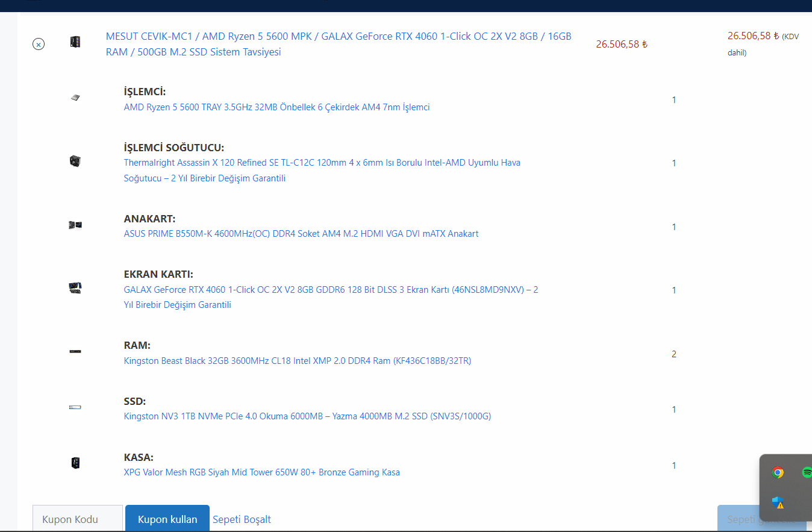This screenshot has width=812, height=532.
Task: Focus the Kupon Kodu input field
Action: click(78, 519)
